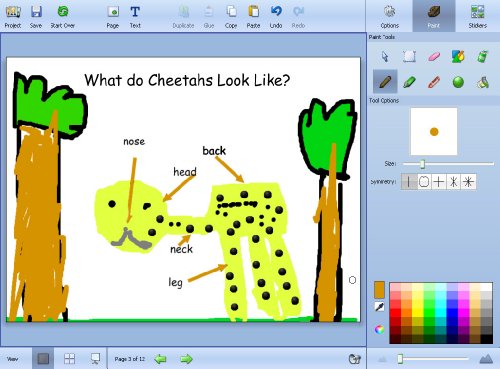The image size is (500, 369).
Task: Switch to single page view
Action: point(43,359)
